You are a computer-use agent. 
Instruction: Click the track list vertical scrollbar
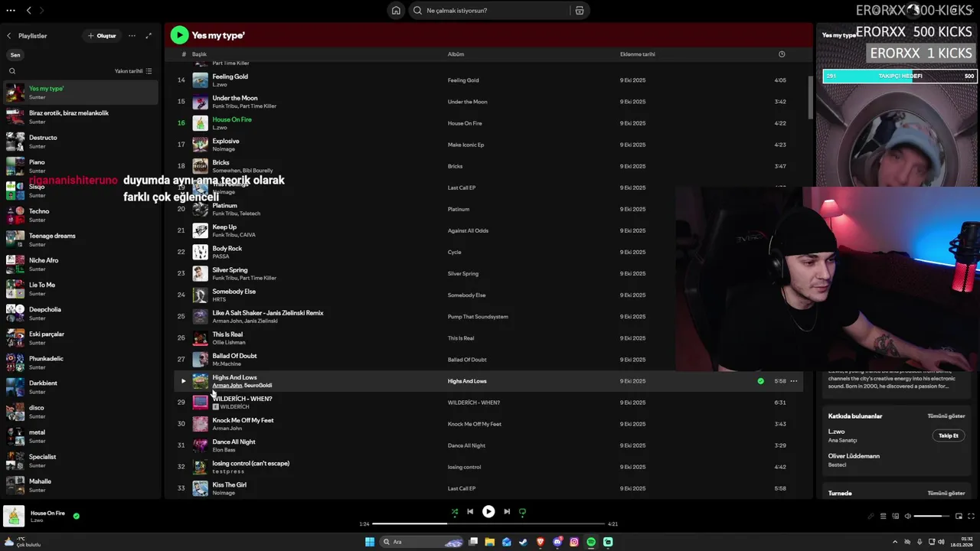point(811,97)
